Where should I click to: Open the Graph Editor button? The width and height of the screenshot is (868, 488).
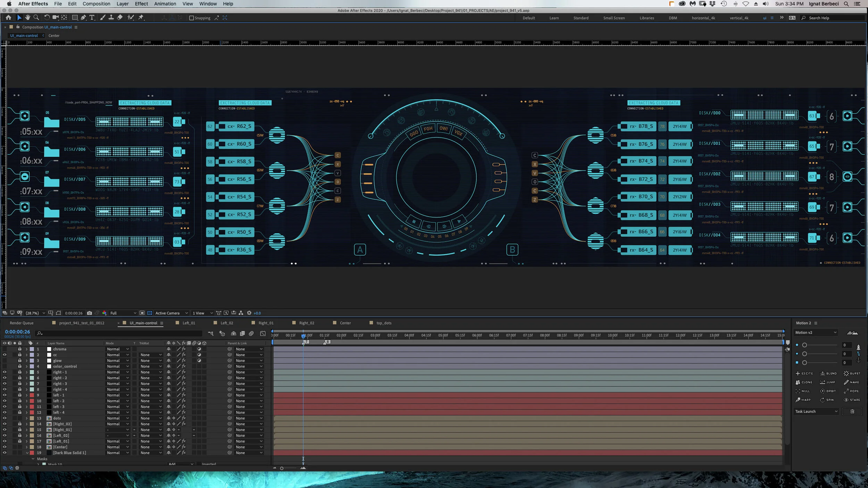point(263,334)
